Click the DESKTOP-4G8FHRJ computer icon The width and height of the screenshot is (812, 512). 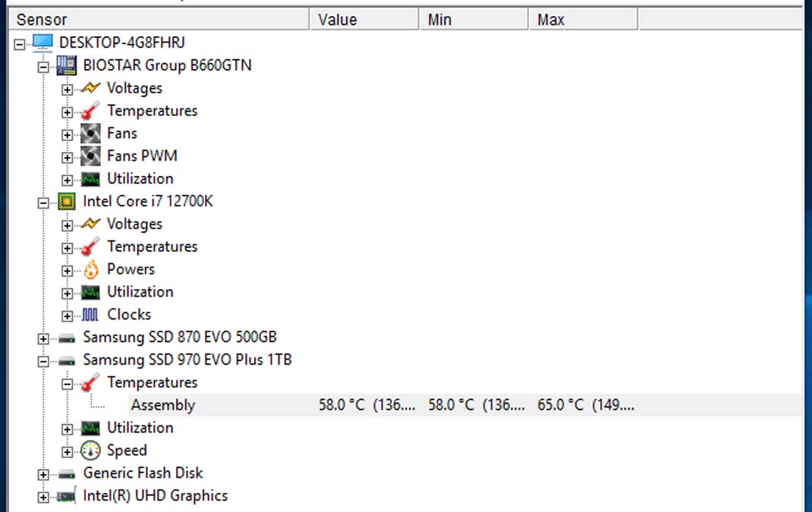point(42,42)
